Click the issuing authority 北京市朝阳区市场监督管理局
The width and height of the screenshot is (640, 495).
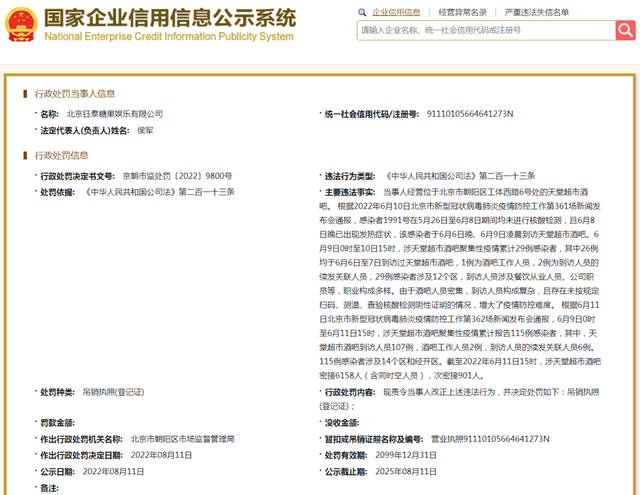coord(182,438)
